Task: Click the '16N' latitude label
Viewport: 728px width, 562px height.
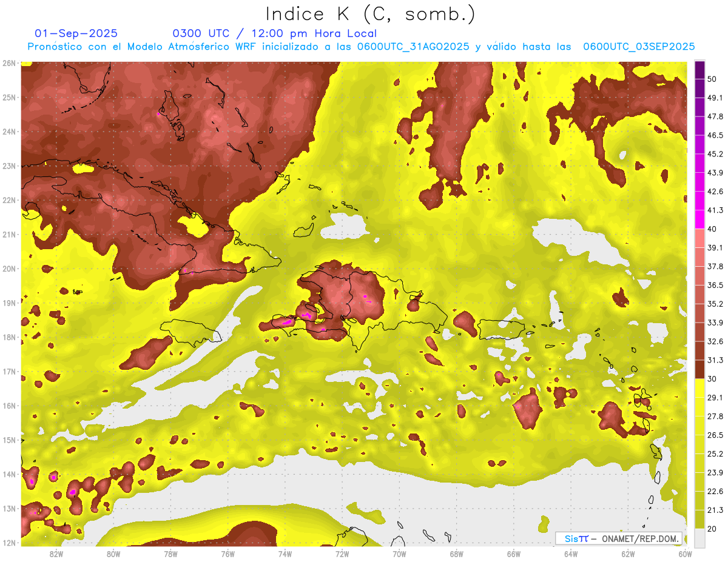Action: (x=9, y=406)
